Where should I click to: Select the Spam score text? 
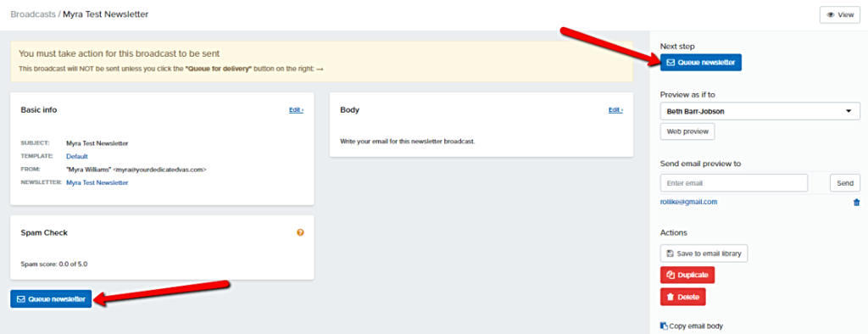(x=53, y=264)
